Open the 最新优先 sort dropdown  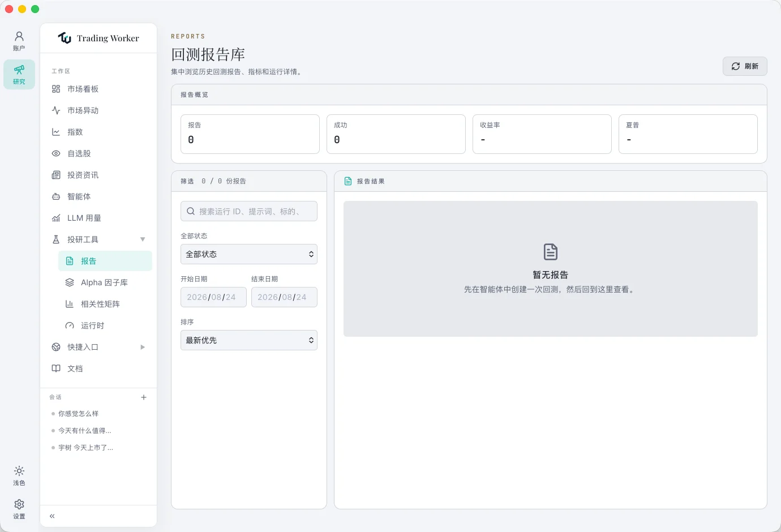pos(249,340)
